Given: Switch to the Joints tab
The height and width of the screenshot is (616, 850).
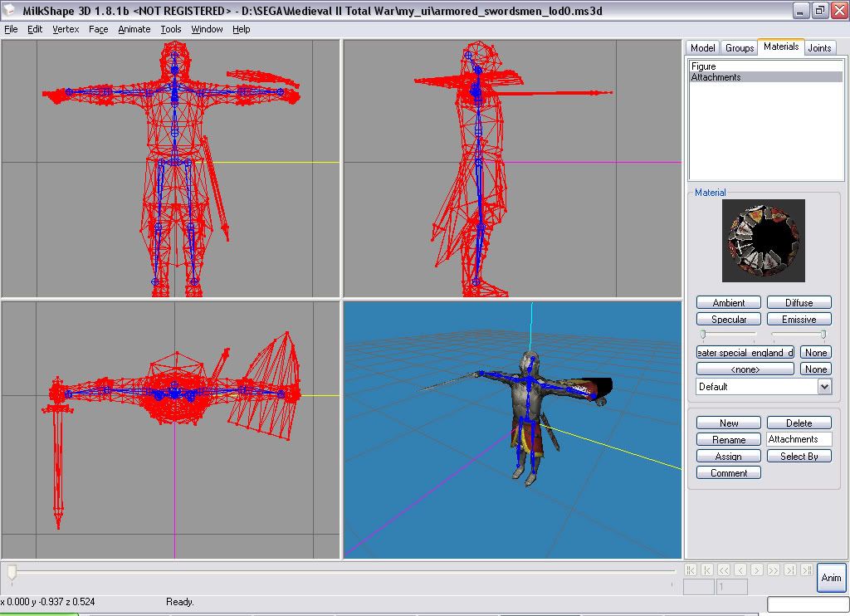Looking at the screenshot, I should tap(819, 47).
